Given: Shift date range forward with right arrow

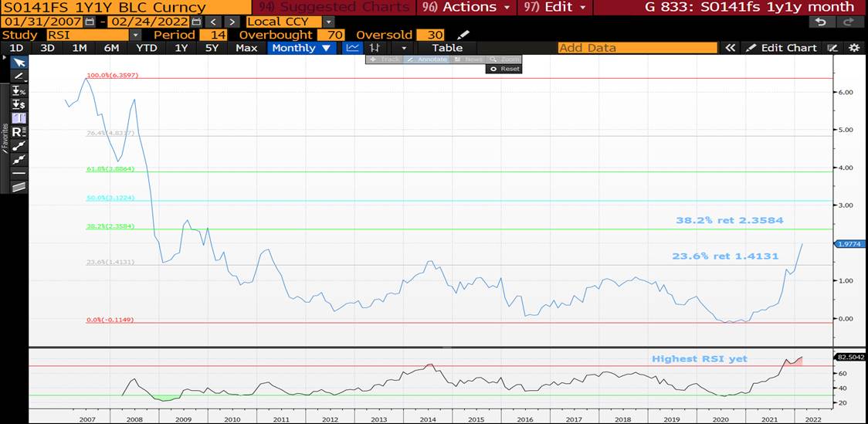Looking at the screenshot, I should pyautogui.click(x=232, y=22).
